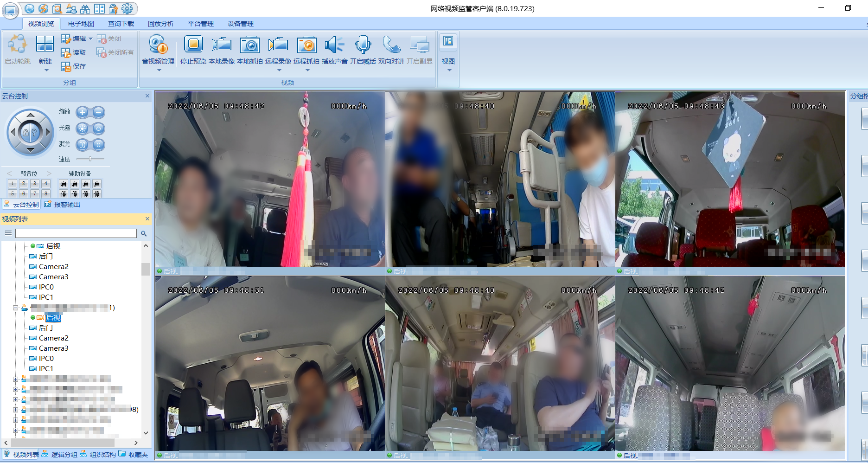
Task: Click the 保存 save button
Action: click(74, 66)
